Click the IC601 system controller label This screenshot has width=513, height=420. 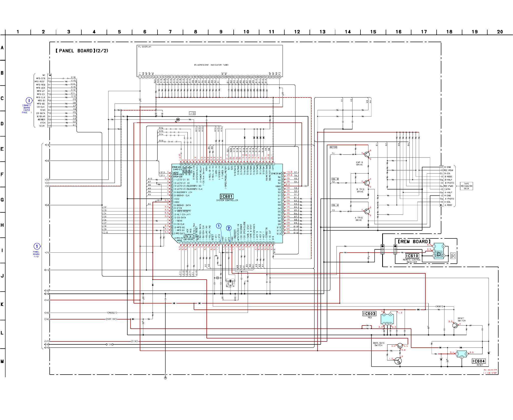point(227,197)
